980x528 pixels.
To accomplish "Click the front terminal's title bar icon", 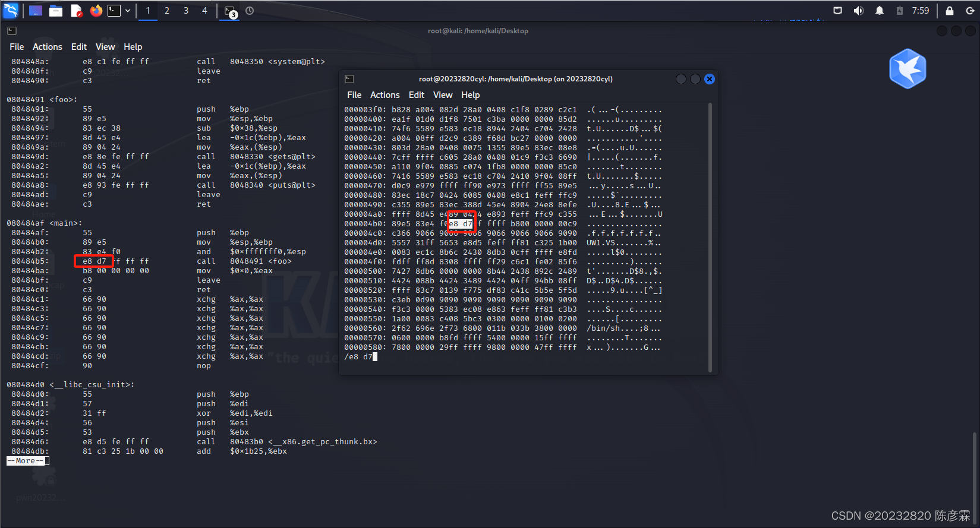I will 349,79.
